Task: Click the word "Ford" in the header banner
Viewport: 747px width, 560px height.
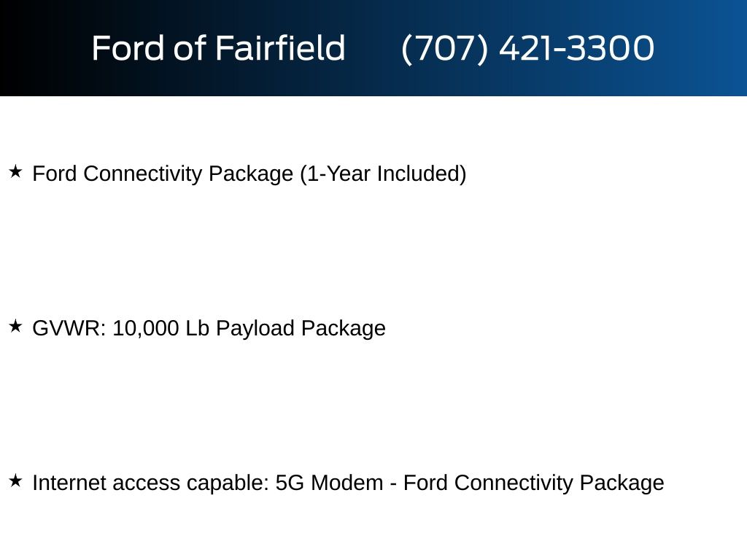Action: pyautogui.click(x=128, y=48)
